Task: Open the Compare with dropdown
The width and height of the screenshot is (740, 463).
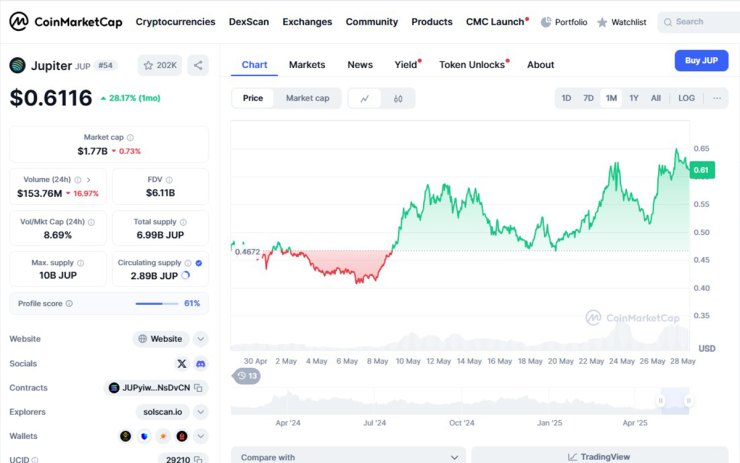Action: [348, 457]
